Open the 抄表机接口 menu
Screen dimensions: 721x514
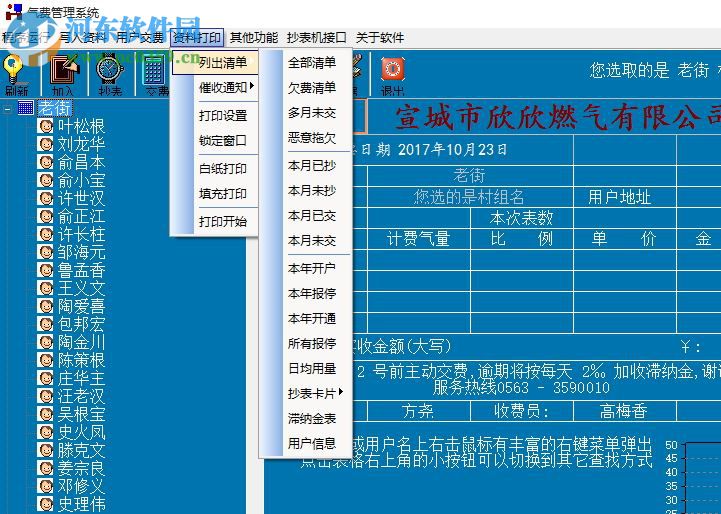(316, 38)
